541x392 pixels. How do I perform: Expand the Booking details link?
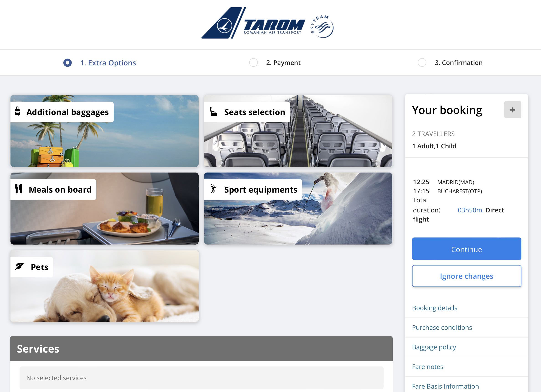pyautogui.click(x=435, y=307)
